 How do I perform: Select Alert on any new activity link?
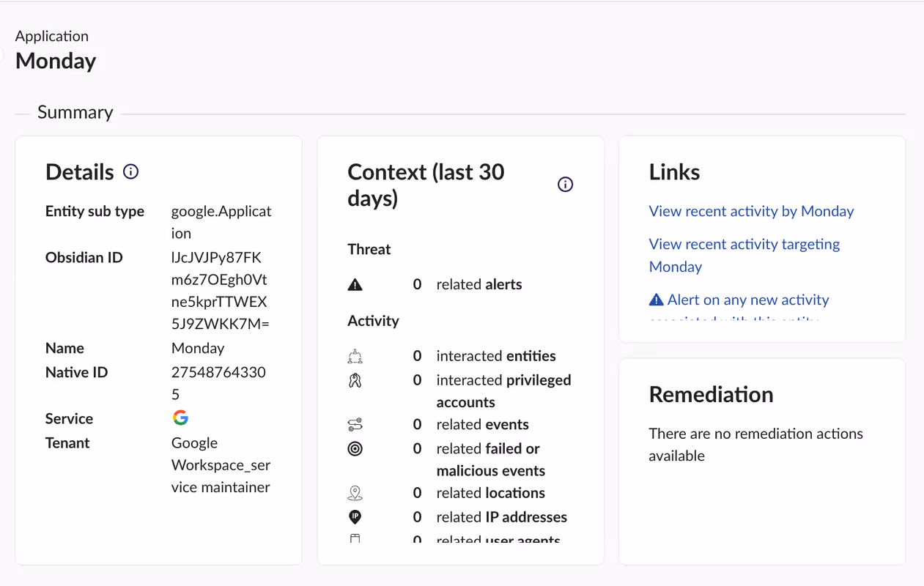(747, 300)
